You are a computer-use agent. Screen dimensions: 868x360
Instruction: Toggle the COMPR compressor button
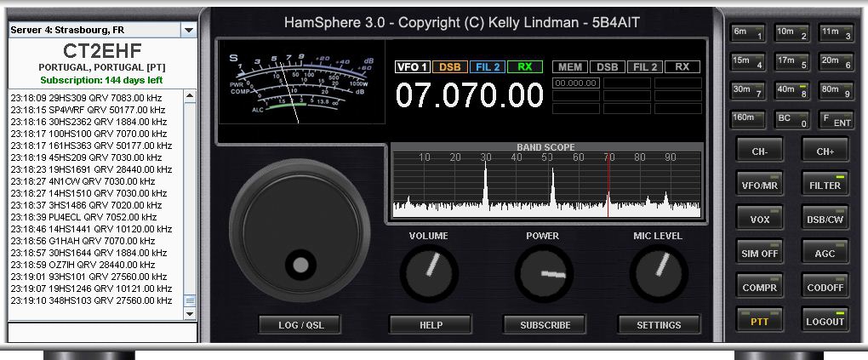point(759,288)
